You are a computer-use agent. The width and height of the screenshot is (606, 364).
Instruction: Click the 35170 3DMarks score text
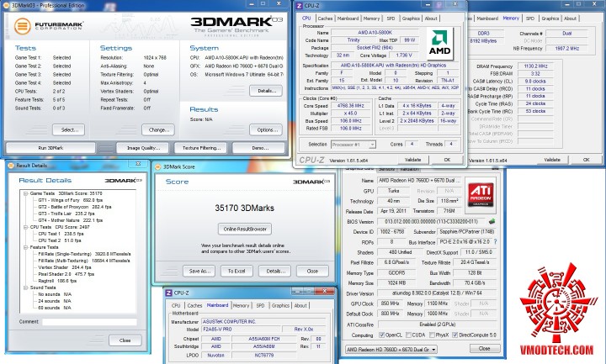click(x=245, y=208)
